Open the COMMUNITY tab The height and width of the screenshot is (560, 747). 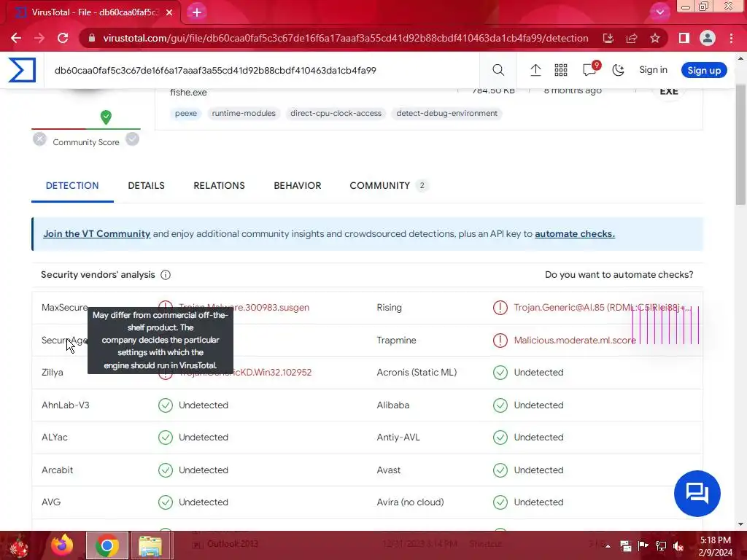pyautogui.click(x=388, y=186)
